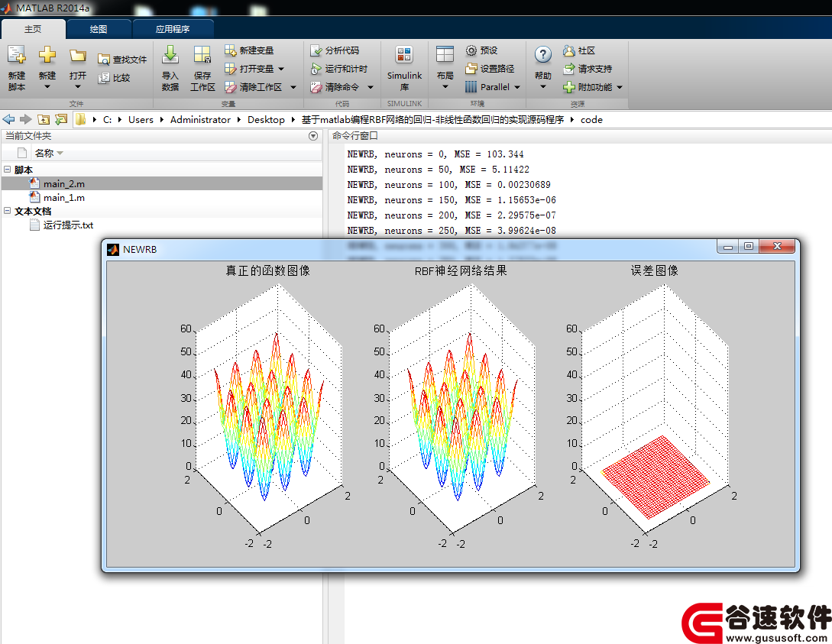The height and width of the screenshot is (644, 832).
Task: Open the New (新建) dropdown arrow
Action: (x=47, y=87)
